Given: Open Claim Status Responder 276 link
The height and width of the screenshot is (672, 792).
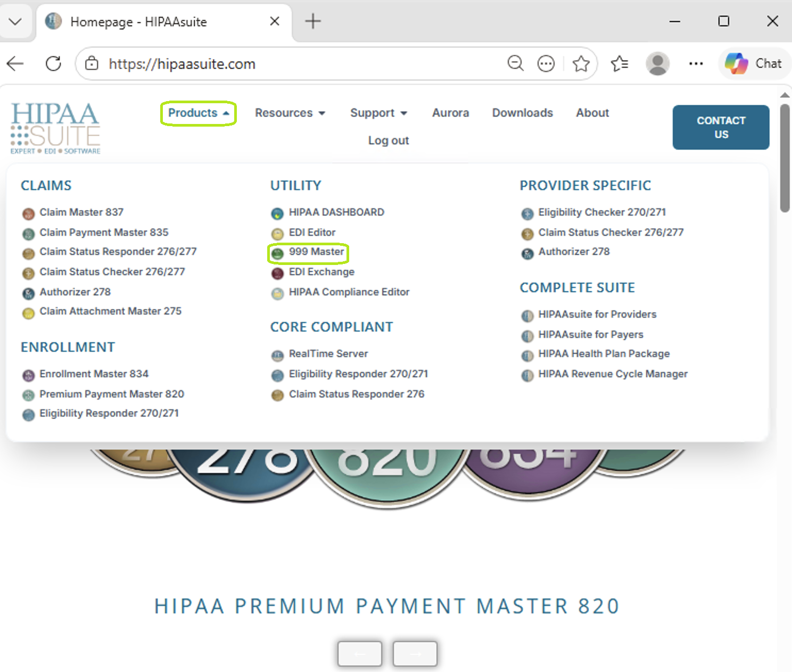Looking at the screenshot, I should 357,394.
